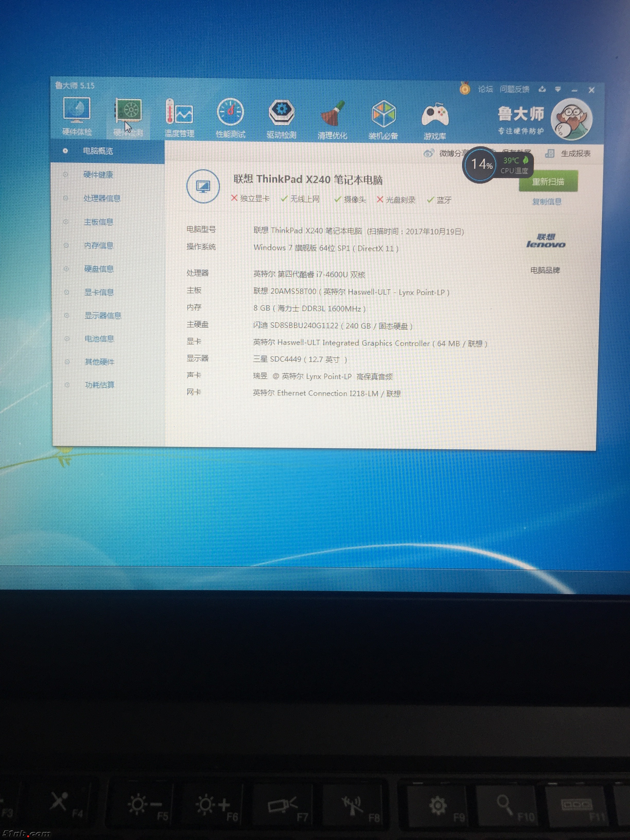Click the 鲁大师 cartoon avatar
630x840 pixels.
572,119
